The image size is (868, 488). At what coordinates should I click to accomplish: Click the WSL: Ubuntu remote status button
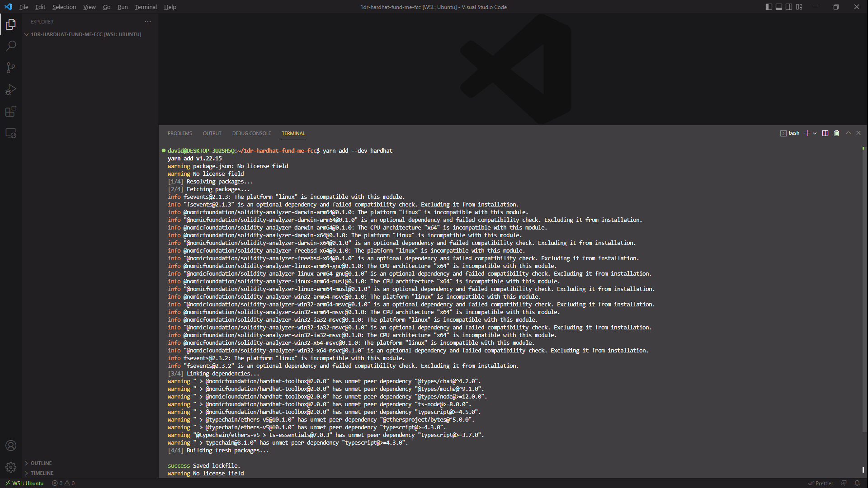tap(24, 483)
